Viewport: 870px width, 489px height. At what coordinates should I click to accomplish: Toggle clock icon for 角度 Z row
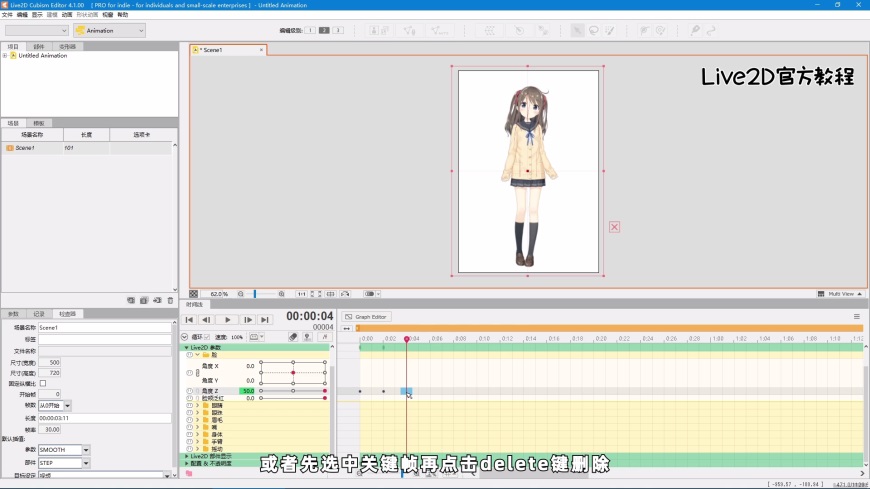click(190, 391)
